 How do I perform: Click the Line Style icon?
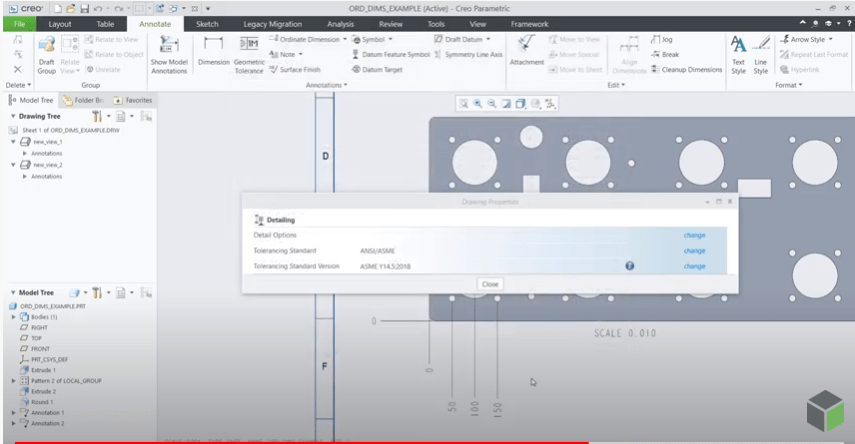(x=761, y=47)
